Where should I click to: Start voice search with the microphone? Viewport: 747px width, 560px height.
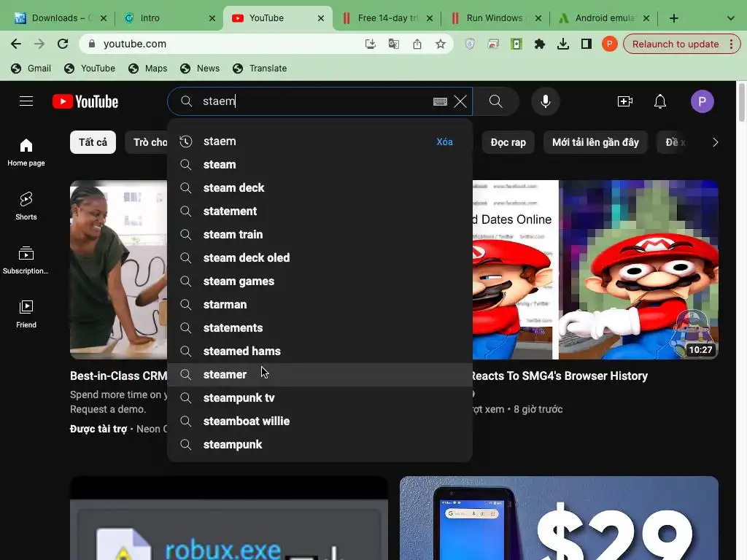coord(546,101)
